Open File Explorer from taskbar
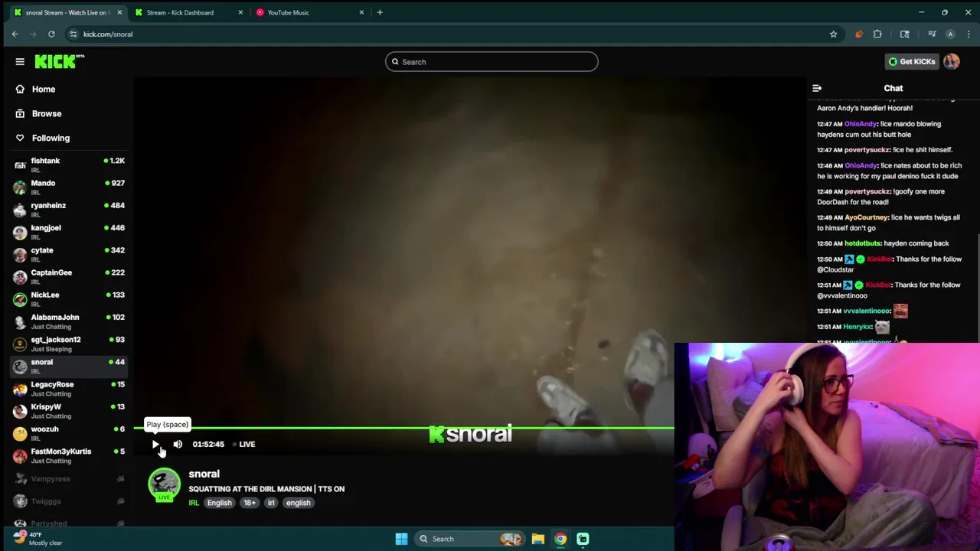This screenshot has width=980, height=551. point(538,539)
